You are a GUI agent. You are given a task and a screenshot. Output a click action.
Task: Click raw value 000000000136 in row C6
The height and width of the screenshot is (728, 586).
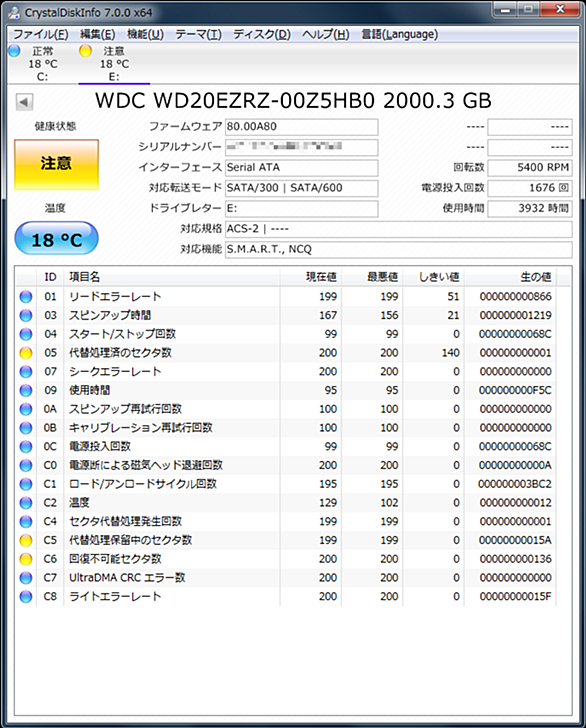point(515,559)
